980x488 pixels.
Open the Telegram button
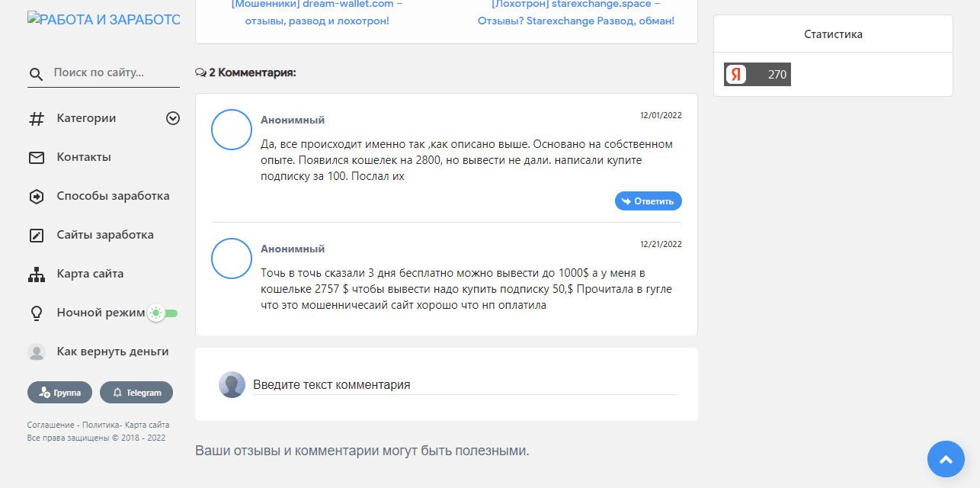[136, 392]
